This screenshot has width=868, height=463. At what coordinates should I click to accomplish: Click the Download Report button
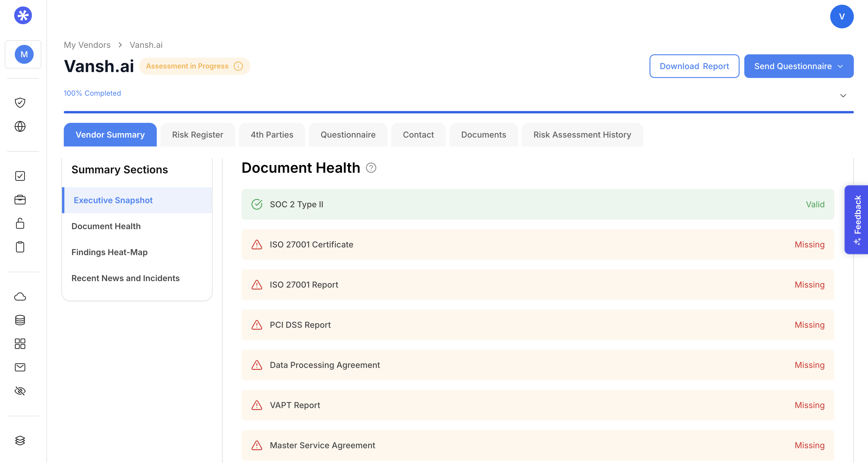pyautogui.click(x=694, y=66)
